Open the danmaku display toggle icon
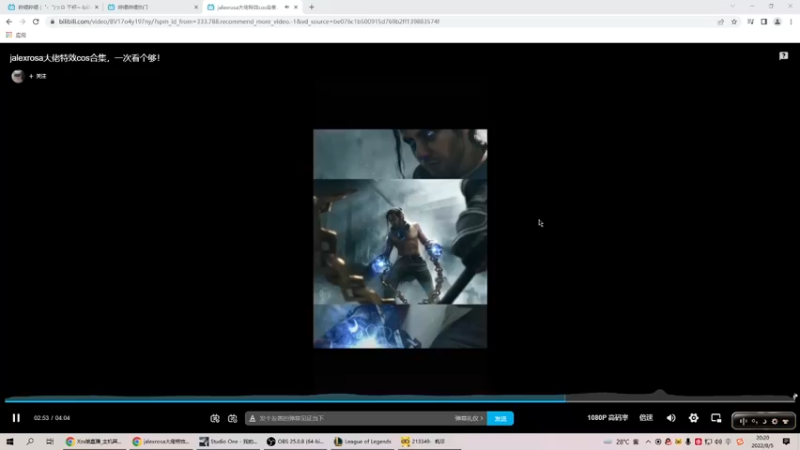Image resolution: width=800 pixels, height=450 pixels. click(215, 418)
